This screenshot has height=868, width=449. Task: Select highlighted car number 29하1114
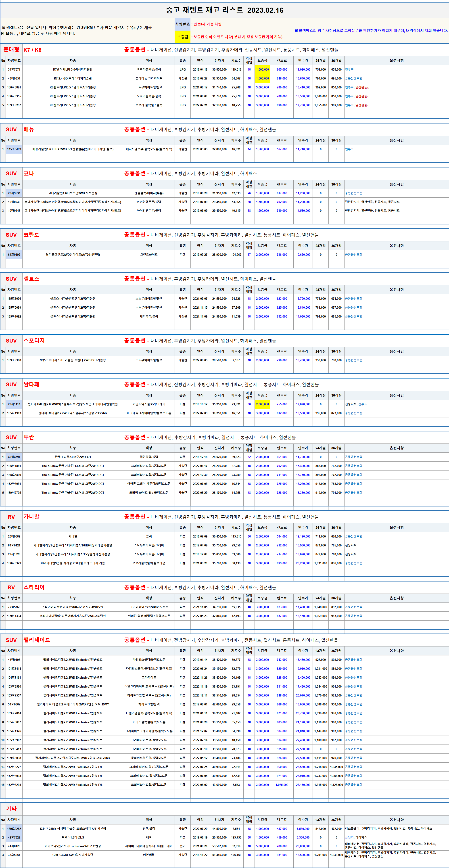14,404
